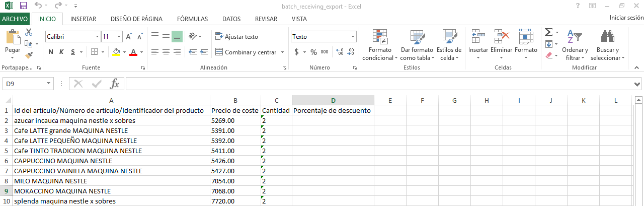The image size is (644, 206).
Task: Undo the last action
Action: 39,6
